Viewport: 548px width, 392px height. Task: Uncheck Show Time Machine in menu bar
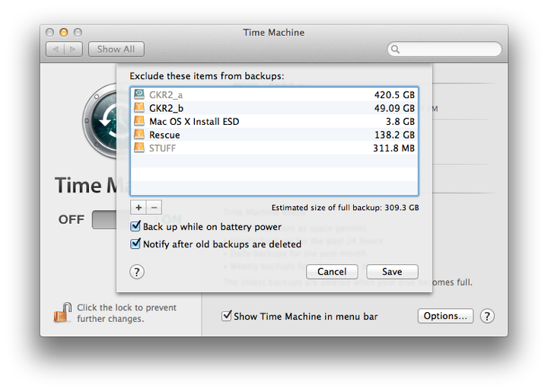coord(227,316)
